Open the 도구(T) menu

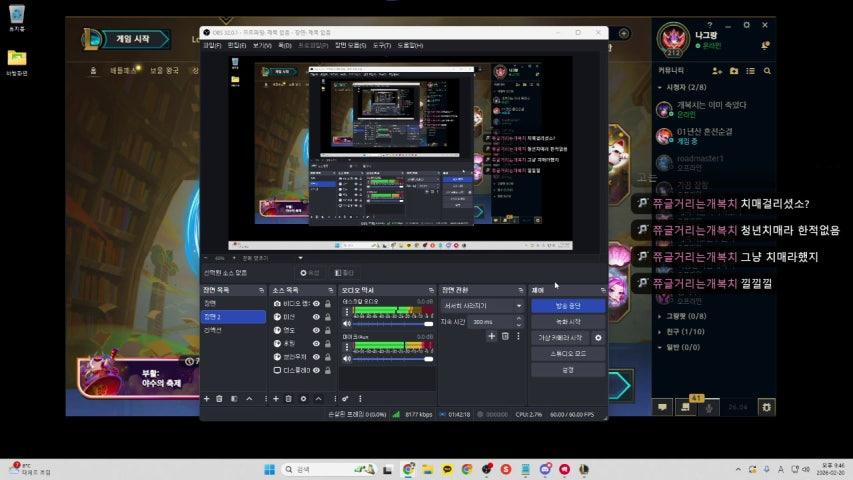tap(381, 45)
